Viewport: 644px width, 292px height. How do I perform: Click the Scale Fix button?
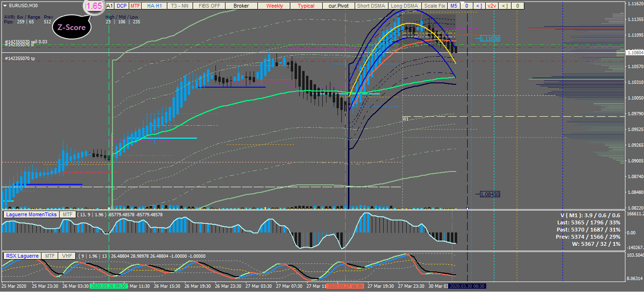click(x=434, y=6)
